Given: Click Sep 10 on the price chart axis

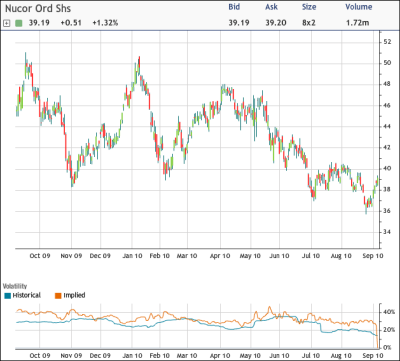Looking at the screenshot, I should click(373, 256).
